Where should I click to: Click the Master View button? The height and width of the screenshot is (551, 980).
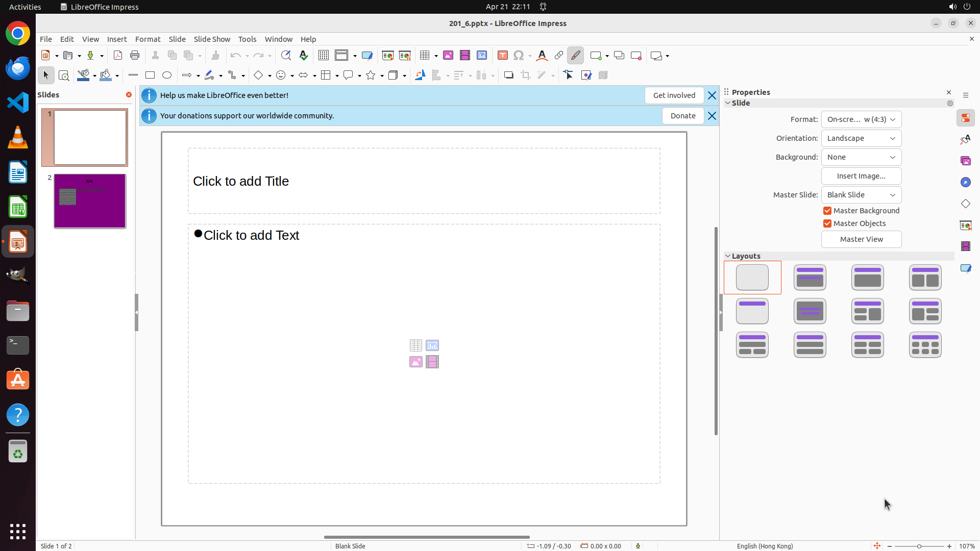(x=861, y=239)
